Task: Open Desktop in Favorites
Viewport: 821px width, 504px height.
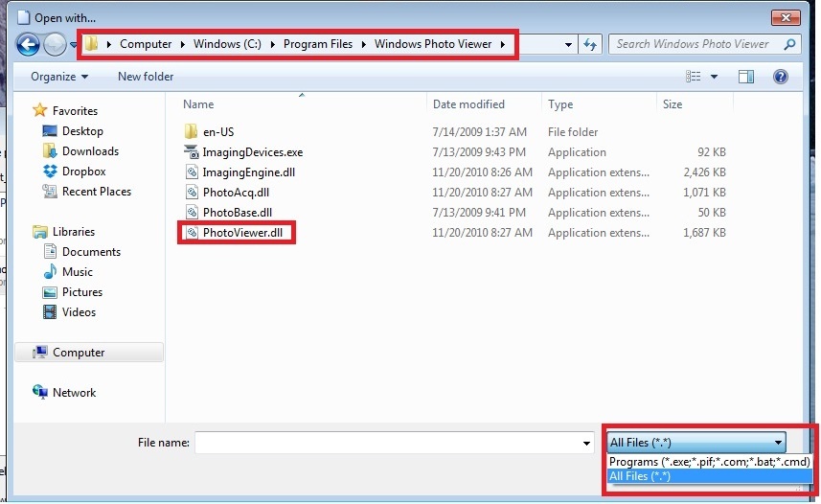Action: tap(82, 131)
